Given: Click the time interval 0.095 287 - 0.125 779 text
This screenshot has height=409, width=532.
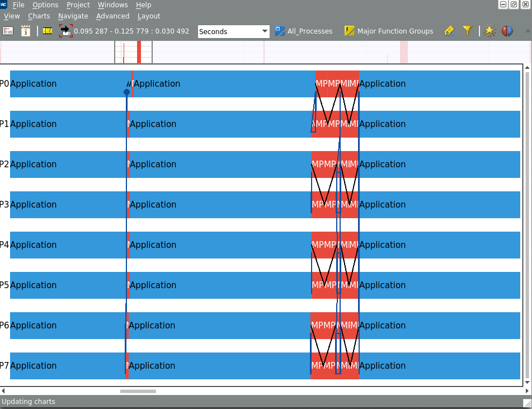Looking at the screenshot, I should 131,31.
